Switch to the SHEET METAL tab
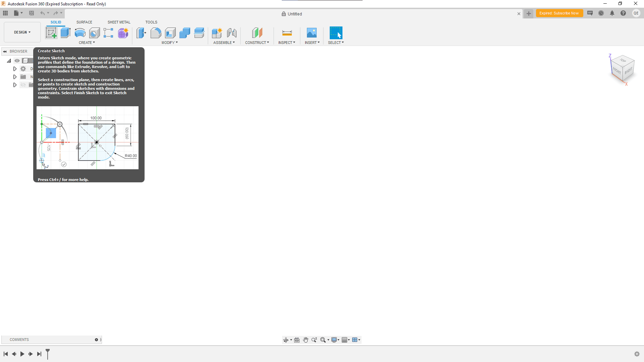 [x=119, y=22]
